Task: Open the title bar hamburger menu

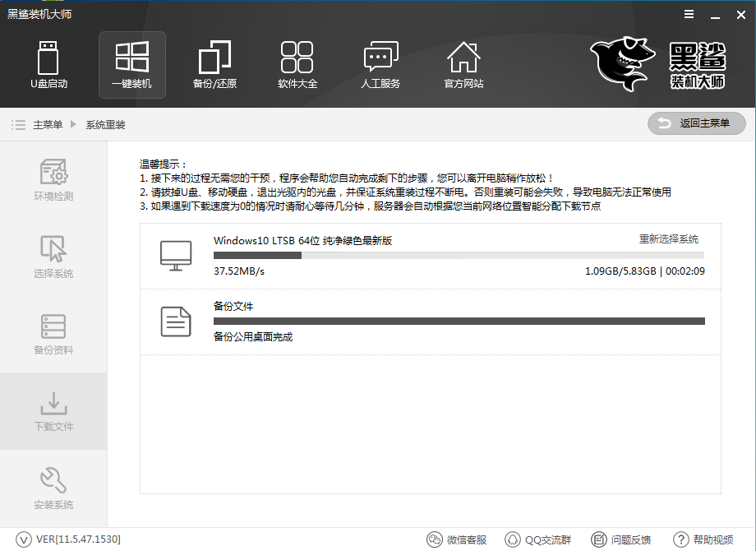Action: [x=687, y=15]
